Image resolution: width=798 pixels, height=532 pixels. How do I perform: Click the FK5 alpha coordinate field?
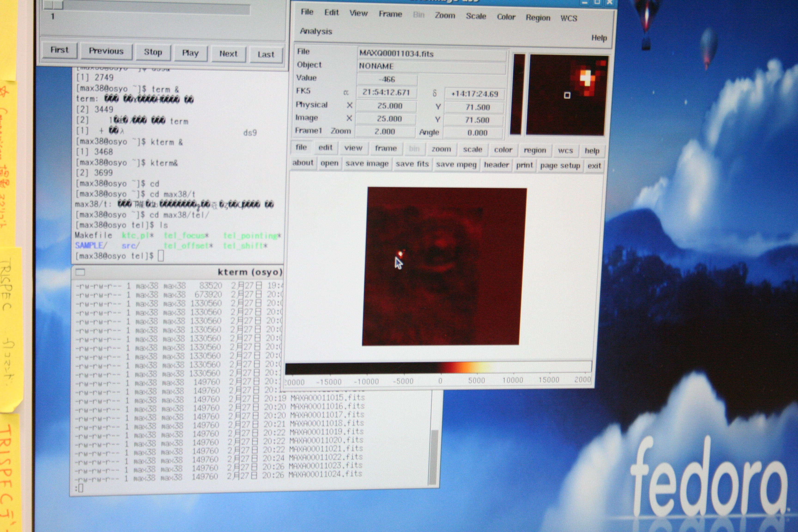point(386,93)
